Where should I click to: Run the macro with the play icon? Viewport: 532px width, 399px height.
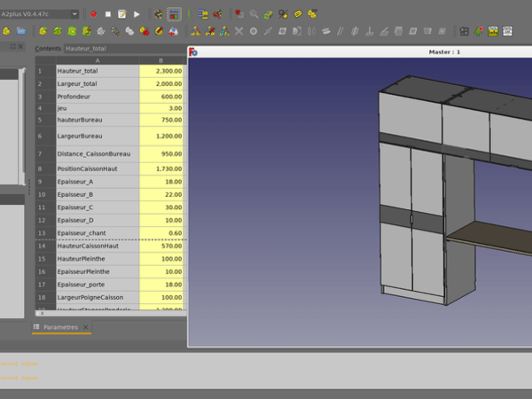tap(136, 14)
